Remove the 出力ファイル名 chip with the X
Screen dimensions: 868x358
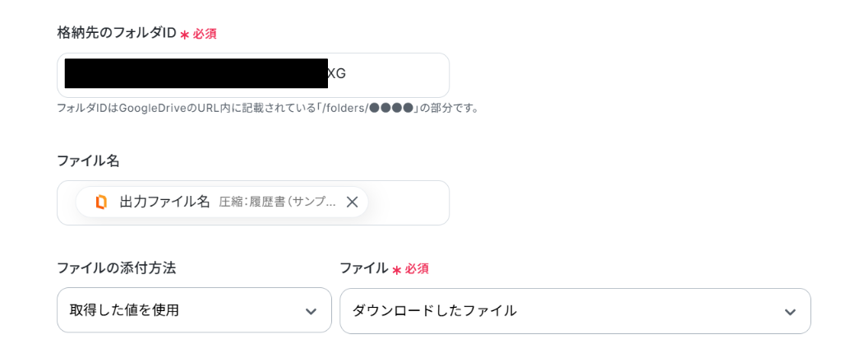(x=352, y=202)
